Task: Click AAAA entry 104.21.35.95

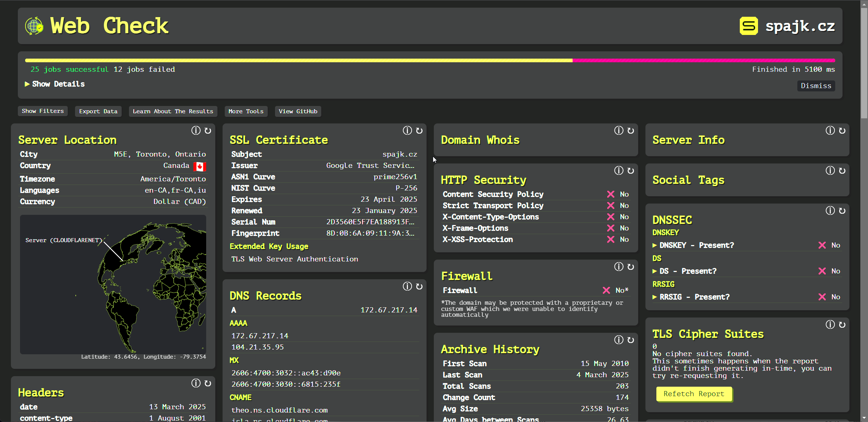Action: coord(258,347)
